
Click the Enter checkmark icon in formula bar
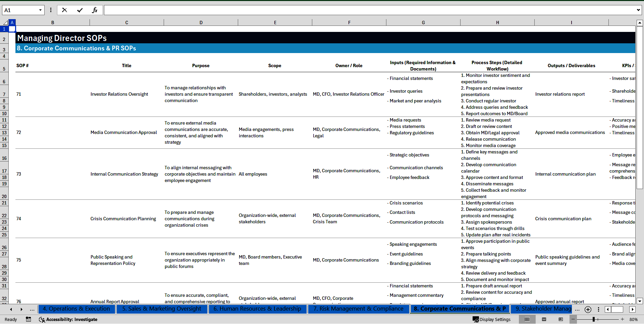[79, 10]
